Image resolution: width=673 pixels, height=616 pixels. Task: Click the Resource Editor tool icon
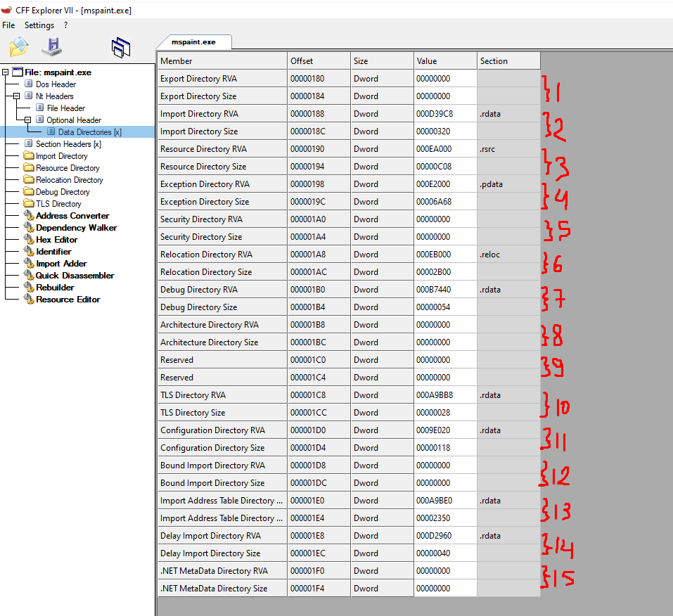click(29, 299)
